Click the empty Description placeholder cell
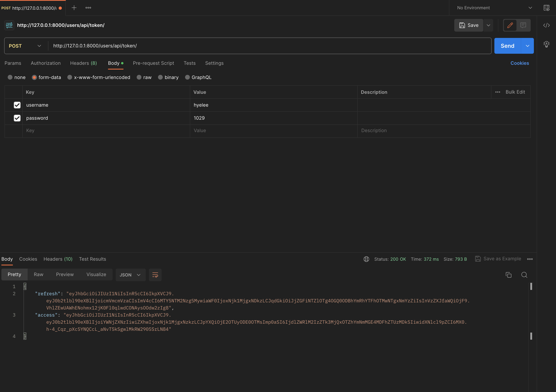Viewport: 556px width, 392px height. pyautogui.click(x=444, y=131)
